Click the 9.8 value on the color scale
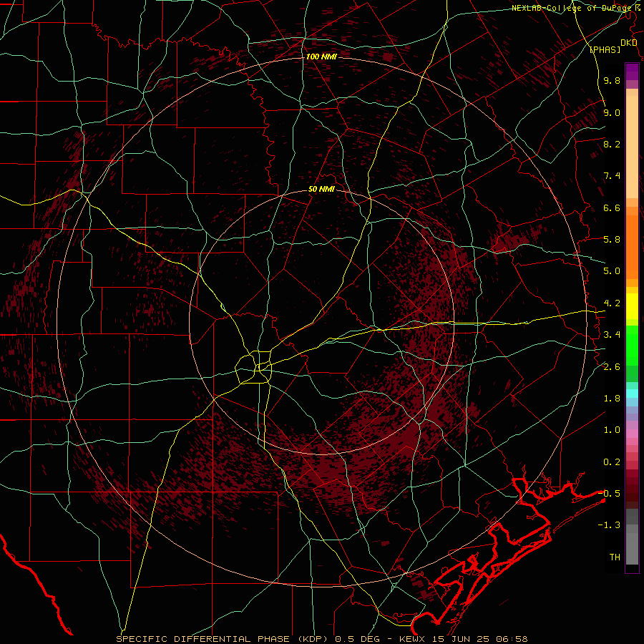This screenshot has width=644, height=644. click(612, 80)
